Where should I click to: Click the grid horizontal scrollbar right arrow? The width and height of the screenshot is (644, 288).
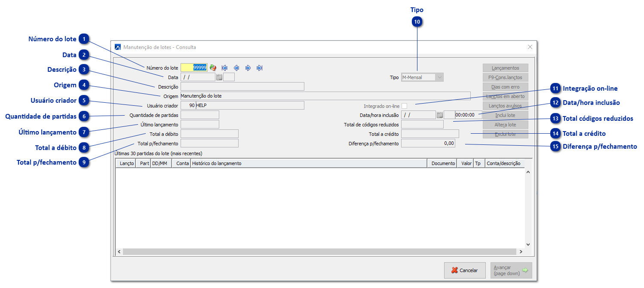pos(521,252)
